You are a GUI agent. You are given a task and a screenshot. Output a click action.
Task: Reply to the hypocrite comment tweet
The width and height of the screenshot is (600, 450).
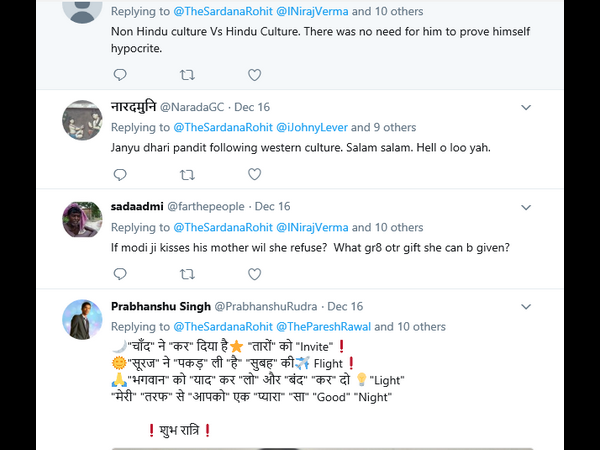coord(120,75)
